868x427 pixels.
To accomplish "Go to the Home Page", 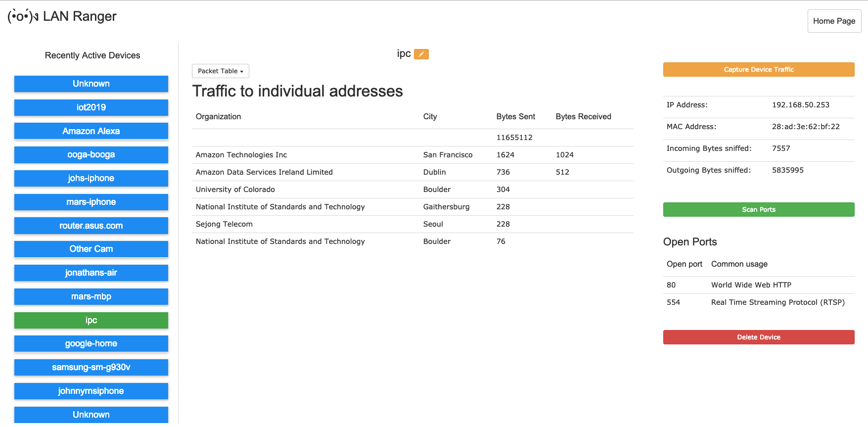I will [834, 21].
